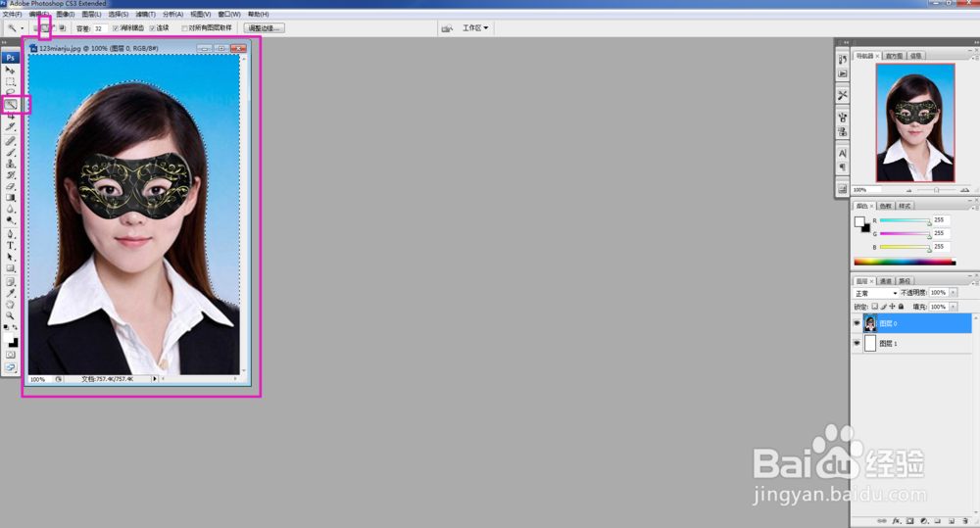Viewport: 980px width, 528px height.
Task: Select the Healing Brush tool
Action: click(10, 141)
